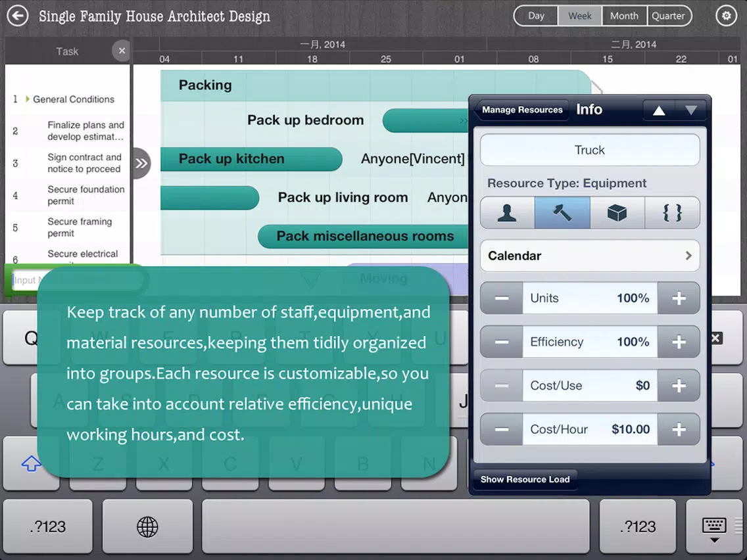Image resolution: width=747 pixels, height=560 pixels.
Task: Decrease Units value with minus
Action: (502, 298)
